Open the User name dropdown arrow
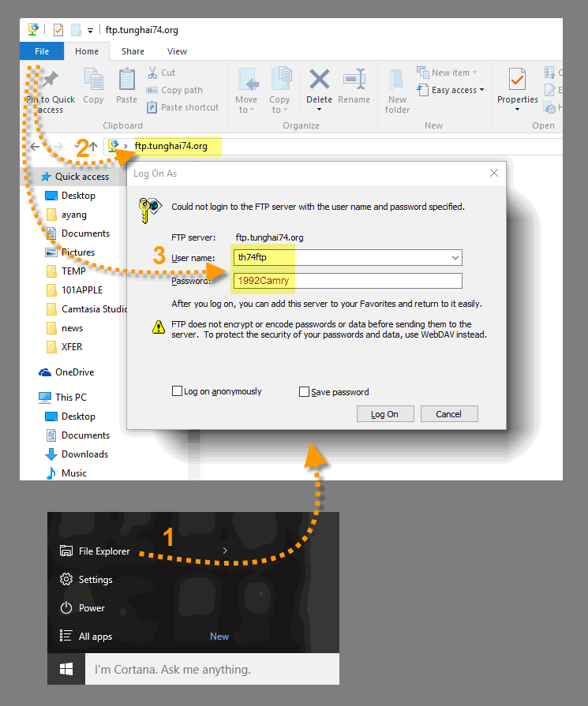 click(455, 257)
